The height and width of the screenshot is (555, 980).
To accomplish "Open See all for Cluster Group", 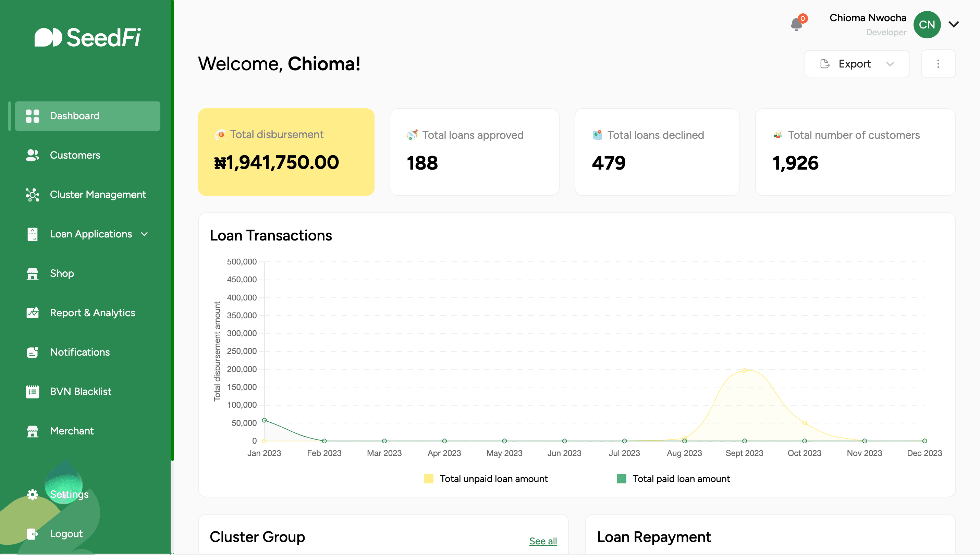I will coord(543,541).
